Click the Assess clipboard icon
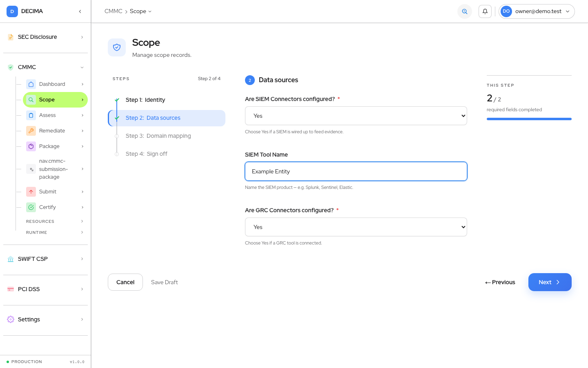 [x=31, y=115]
